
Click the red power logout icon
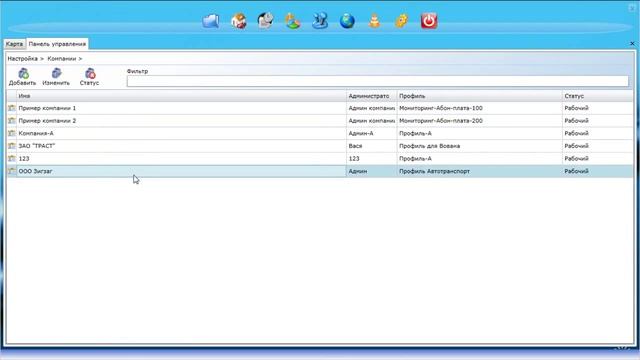pos(429,21)
